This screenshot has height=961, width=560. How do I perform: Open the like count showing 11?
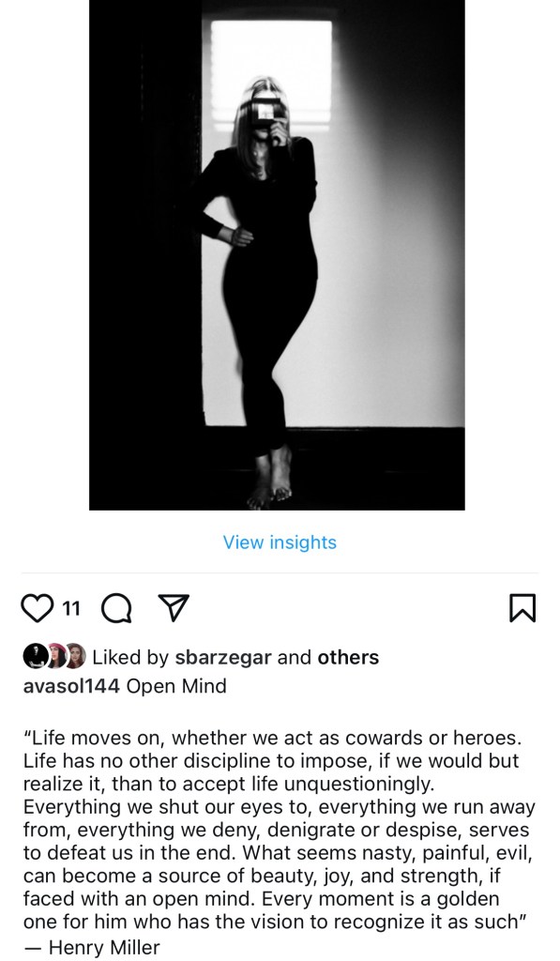pos(71,608)
